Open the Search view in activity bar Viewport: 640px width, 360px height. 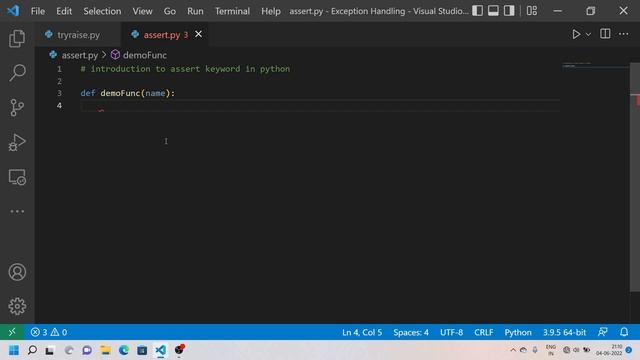click(x=17, y=73)
